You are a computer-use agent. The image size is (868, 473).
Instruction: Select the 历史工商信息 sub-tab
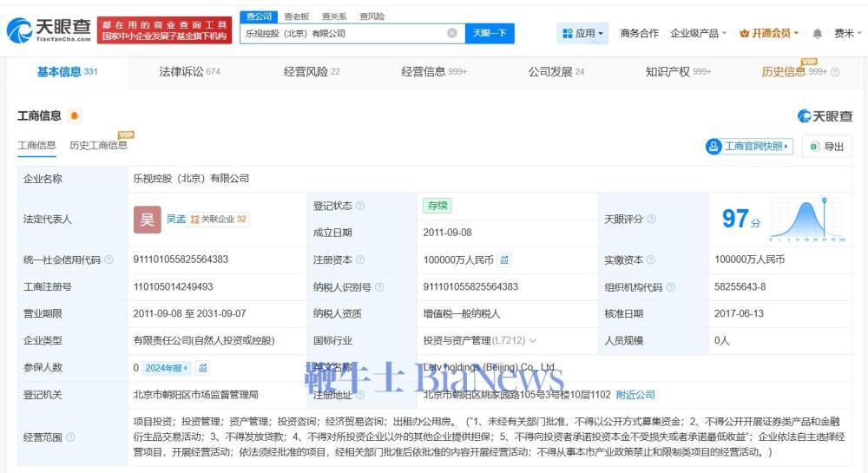tap(98, 146)
